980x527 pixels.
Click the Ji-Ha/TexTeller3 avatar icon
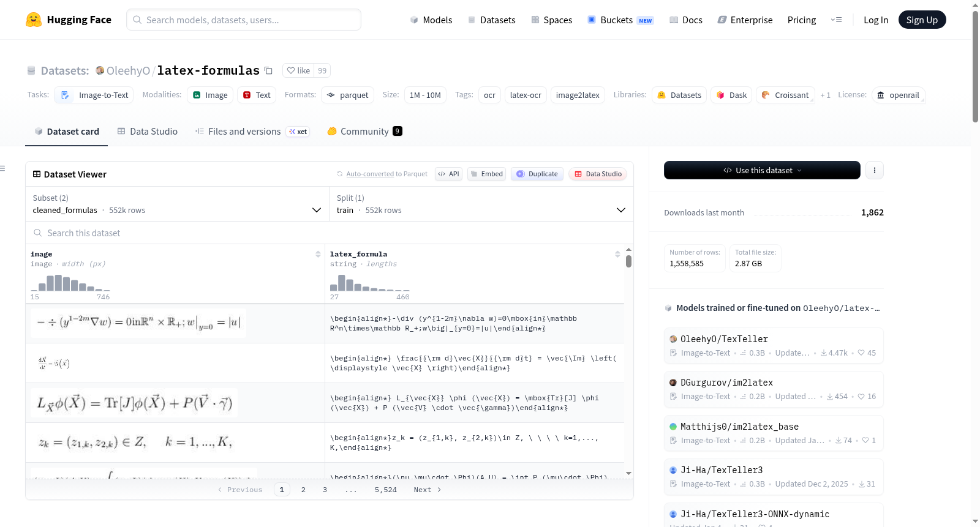(673, 470)
